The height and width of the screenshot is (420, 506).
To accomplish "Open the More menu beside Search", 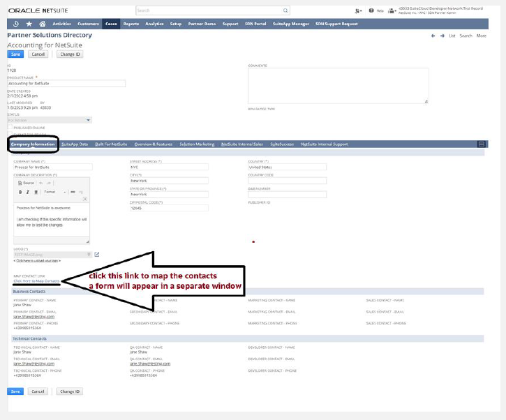I will point(481,36).
